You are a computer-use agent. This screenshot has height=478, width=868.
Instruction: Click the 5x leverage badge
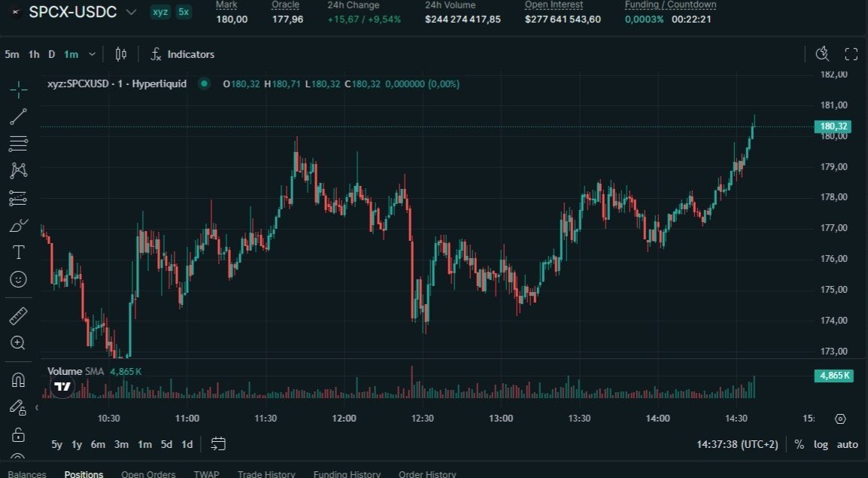pyautogui.click(x=184, y=11)
